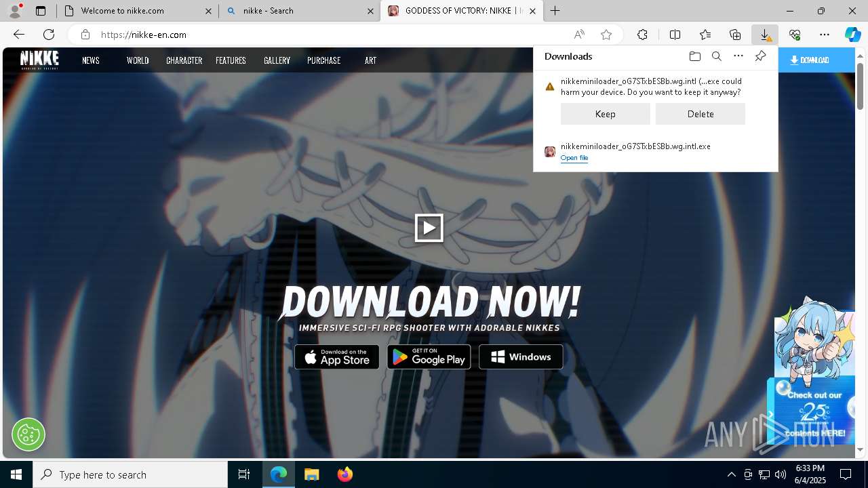
Task: Open the notification center icon
Action: point(846,474)
